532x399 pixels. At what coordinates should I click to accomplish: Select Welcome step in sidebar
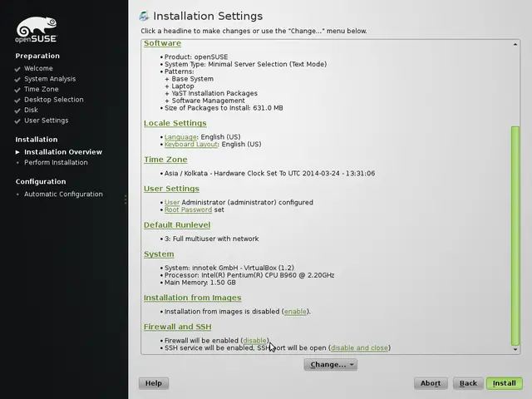click(38, 68)
